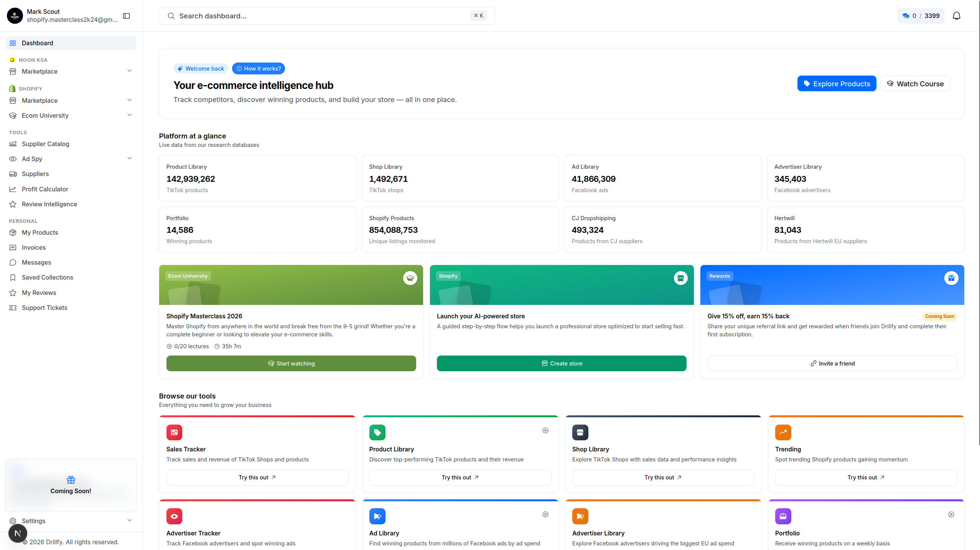This screenshot has width=980, height=550.
Task: Click the round N badge button
Action: pos(18,533)
